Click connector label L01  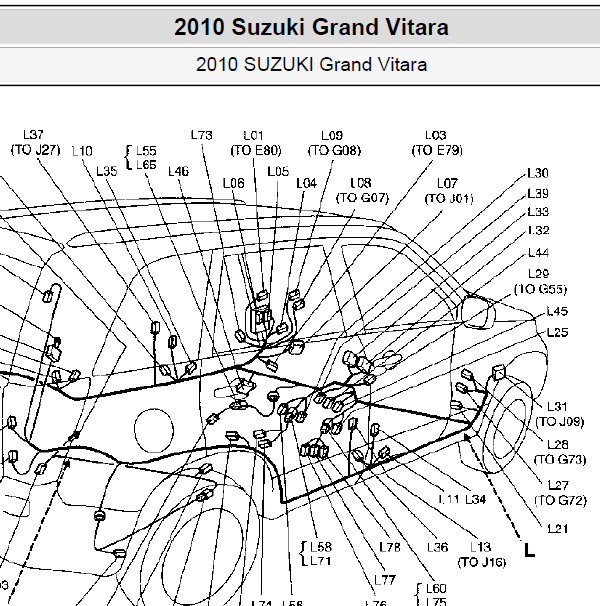pyautogui.click(x=254, y=135)
